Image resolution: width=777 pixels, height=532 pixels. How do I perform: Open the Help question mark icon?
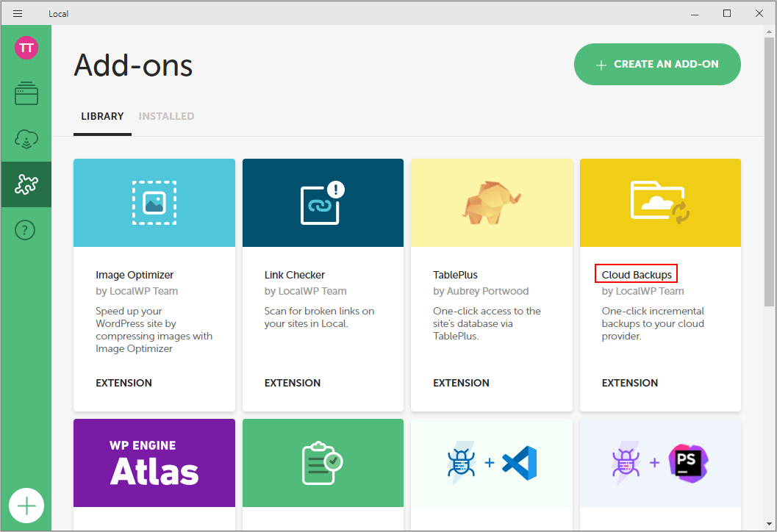pyautogui.click(x=25, y=230)
